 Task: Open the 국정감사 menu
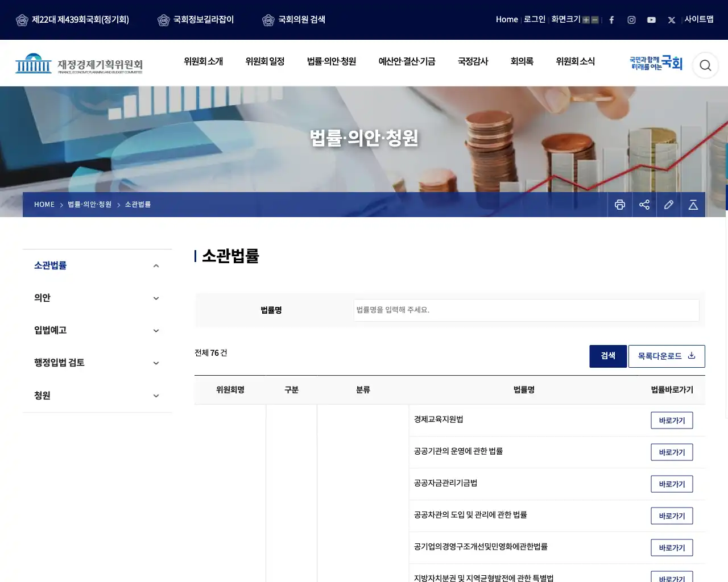[x=473, y=61]
